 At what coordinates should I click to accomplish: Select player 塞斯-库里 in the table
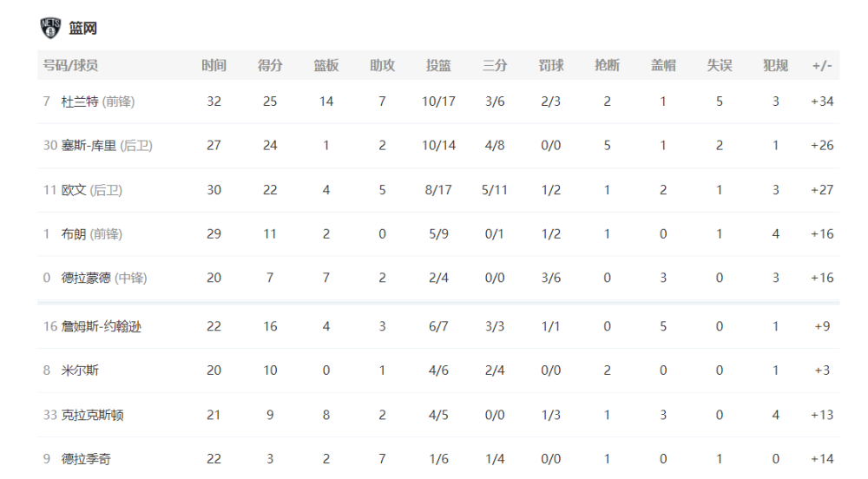click(89, 146)
